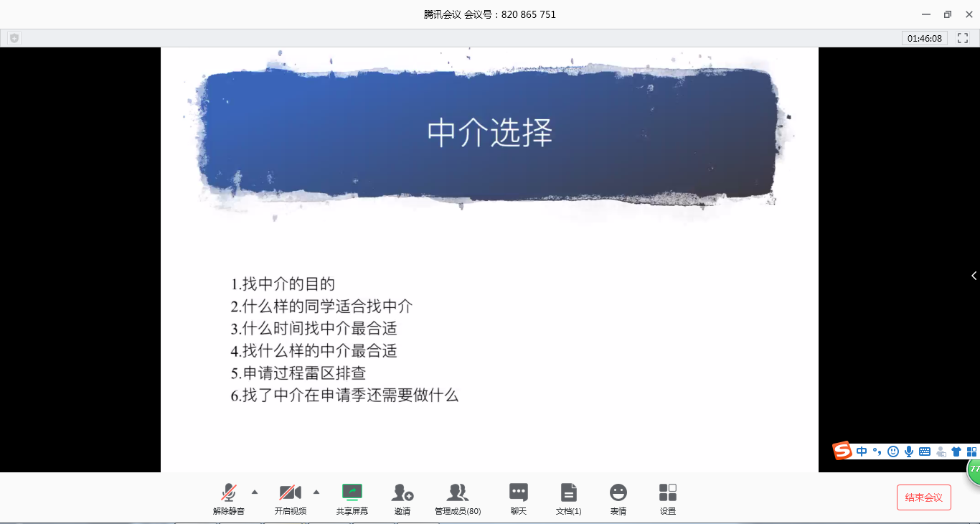Click the shield security icon at top-left

(14, 38)
